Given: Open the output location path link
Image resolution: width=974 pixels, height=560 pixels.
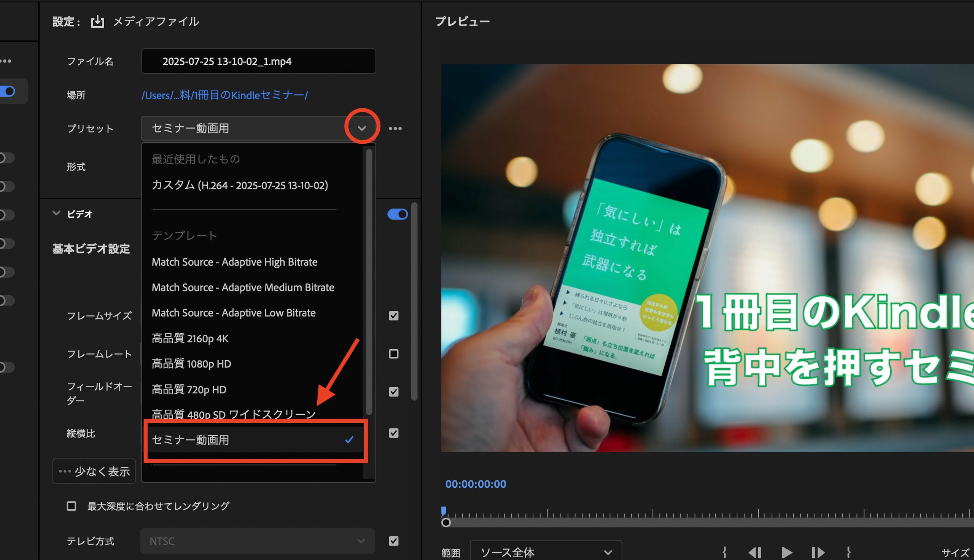Looking at the screenshot, I should [x=225, y=95].
